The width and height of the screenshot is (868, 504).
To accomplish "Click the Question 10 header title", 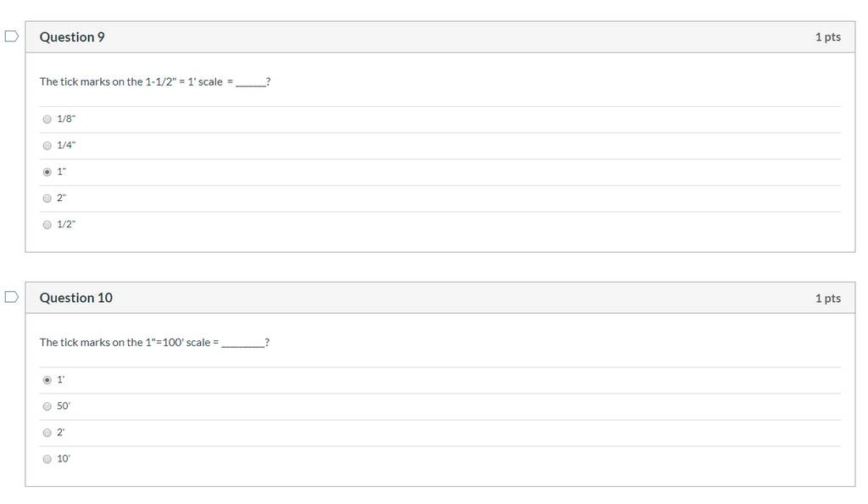I will [x=75, y=298].
